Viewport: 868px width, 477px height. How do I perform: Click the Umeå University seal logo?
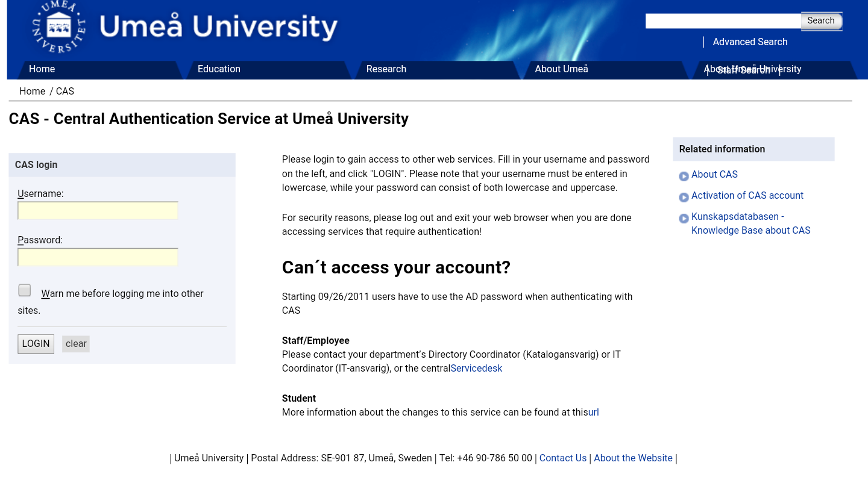[x=58, y=27]
